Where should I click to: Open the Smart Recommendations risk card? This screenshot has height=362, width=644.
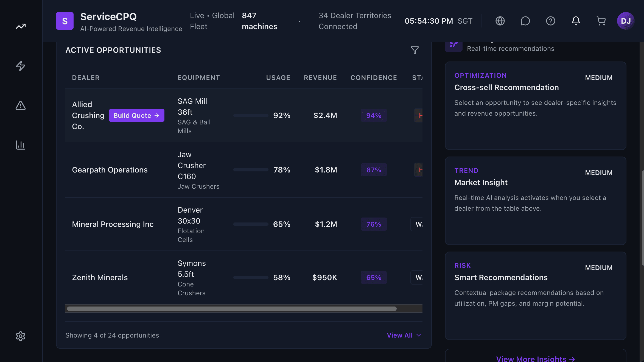535,296
